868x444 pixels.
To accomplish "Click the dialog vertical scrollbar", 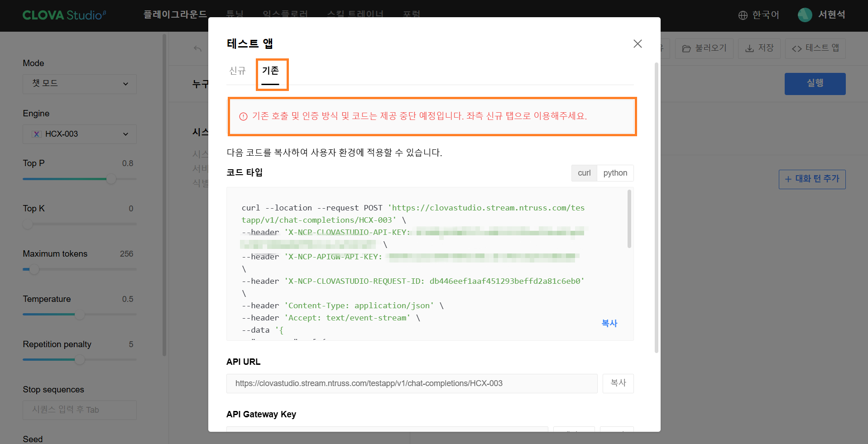I will pyautogui.click(x=657, y=207).
